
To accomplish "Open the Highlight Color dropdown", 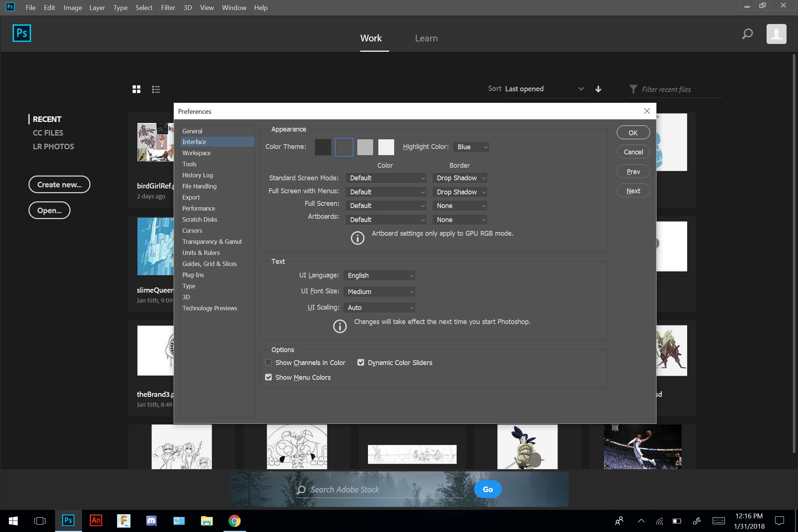I will pos(471,147).
